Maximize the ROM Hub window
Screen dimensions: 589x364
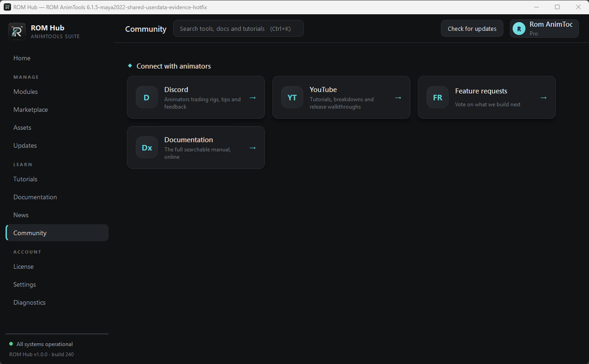click(557, 7)
